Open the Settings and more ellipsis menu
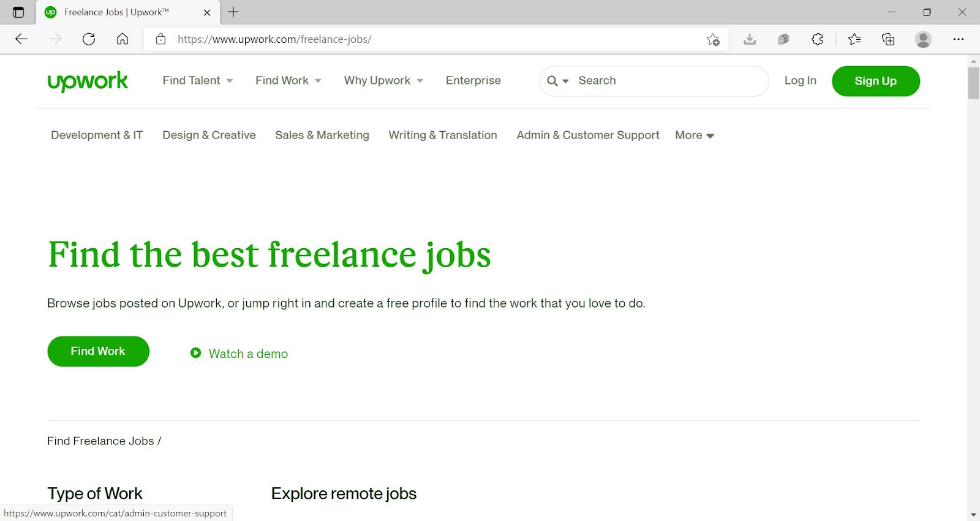Image resolution: width=980 pixels, height=521 pixels. pyautogui.click(x=959, y=39)
